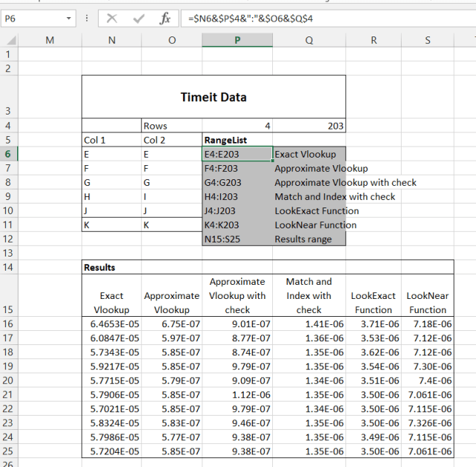Click the RangeList heading cell
Viewport: 476px width, 467px height.
coord(237,140)
